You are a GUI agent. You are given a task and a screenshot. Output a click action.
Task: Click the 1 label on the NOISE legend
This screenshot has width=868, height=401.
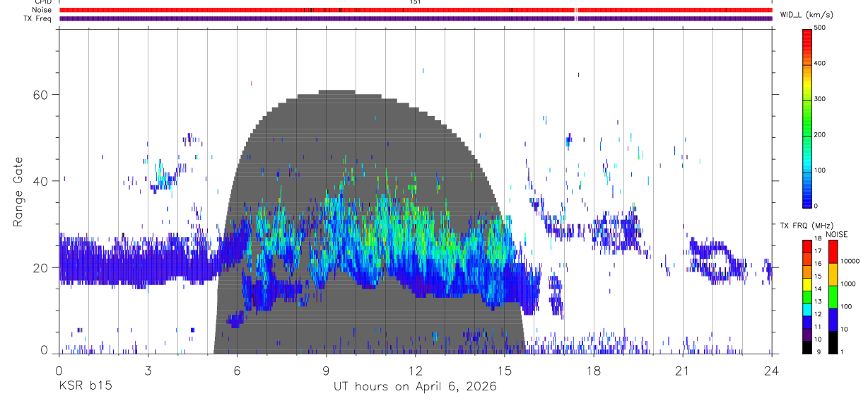click(842, 351)
